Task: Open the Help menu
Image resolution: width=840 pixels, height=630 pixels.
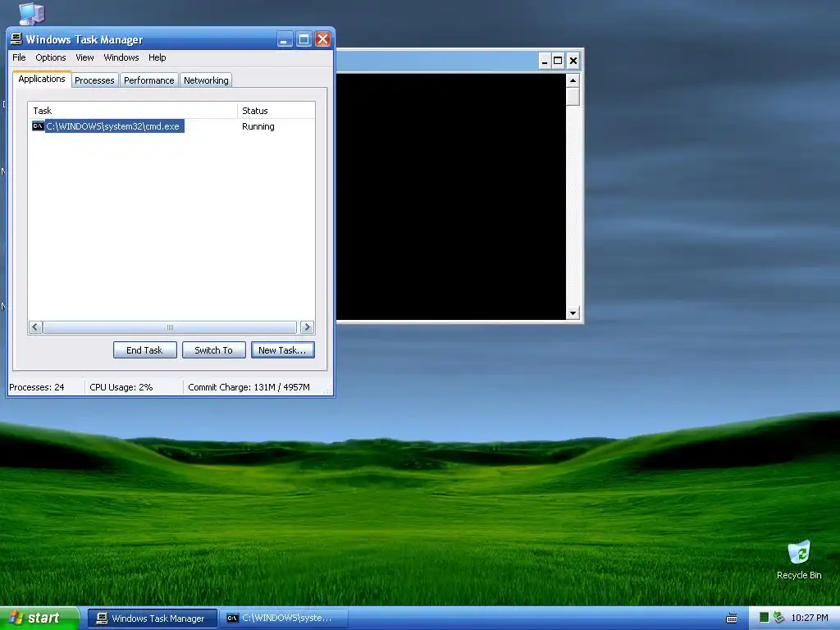Action: click(x=157, y=57)
